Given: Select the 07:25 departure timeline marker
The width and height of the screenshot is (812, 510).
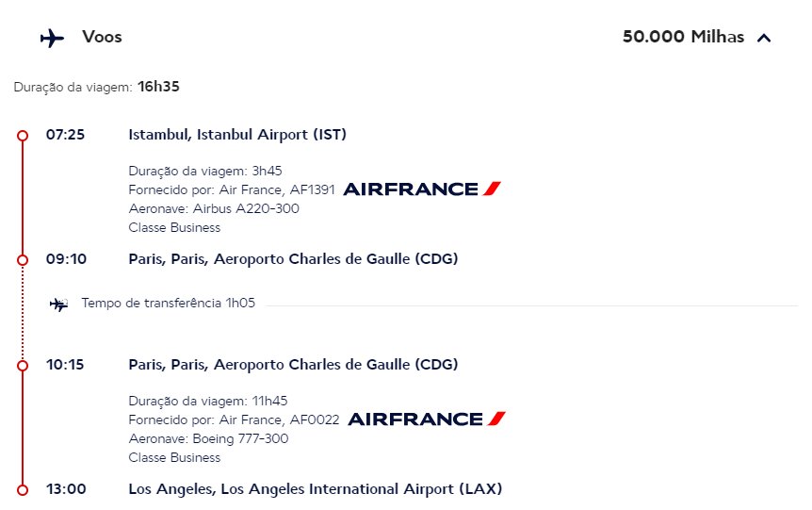Looking at the screenshot, I should click(x=23, y=136).
